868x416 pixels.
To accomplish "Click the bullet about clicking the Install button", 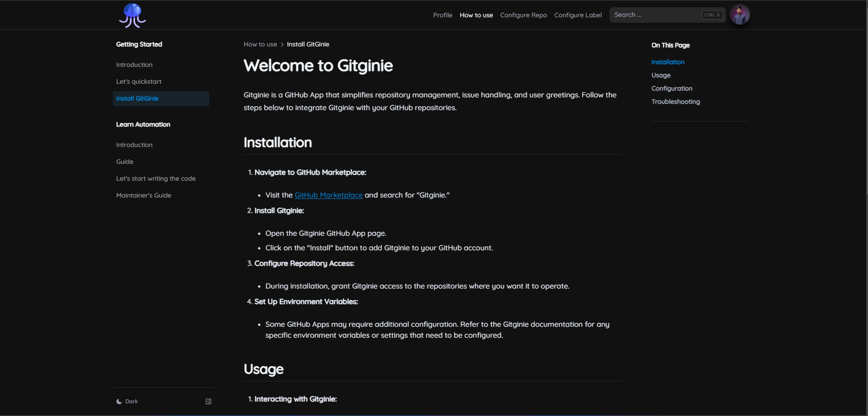I will [x=379, y=248].
